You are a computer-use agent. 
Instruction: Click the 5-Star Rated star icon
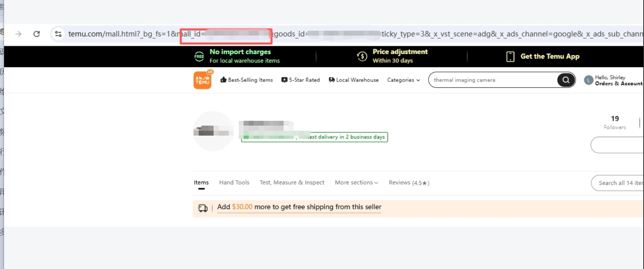284,80
